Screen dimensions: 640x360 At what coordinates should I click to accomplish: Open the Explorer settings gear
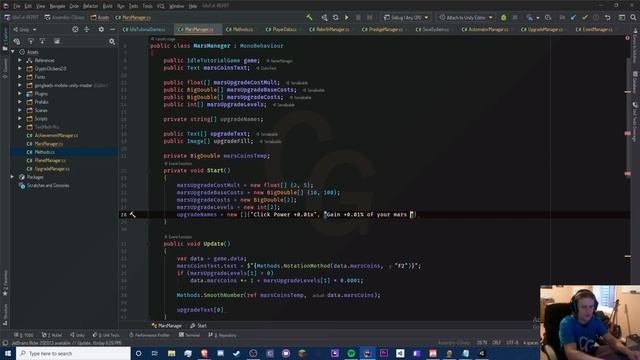point(101,29)
